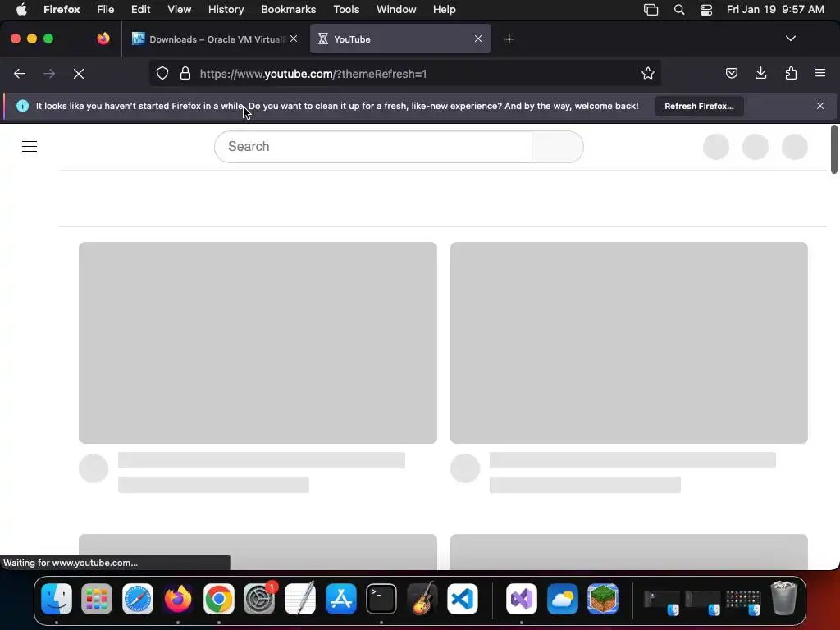
Task: Click Firefox icon in the Dock
Action: (178, 598)
